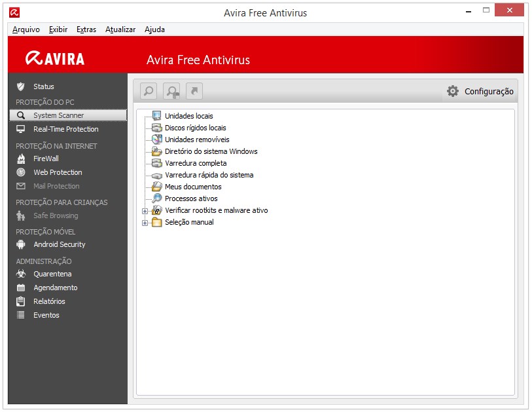532x412 pixels.
Task: Click the magnifier icon beside System Scanner
Action: [x=21, y=115]
